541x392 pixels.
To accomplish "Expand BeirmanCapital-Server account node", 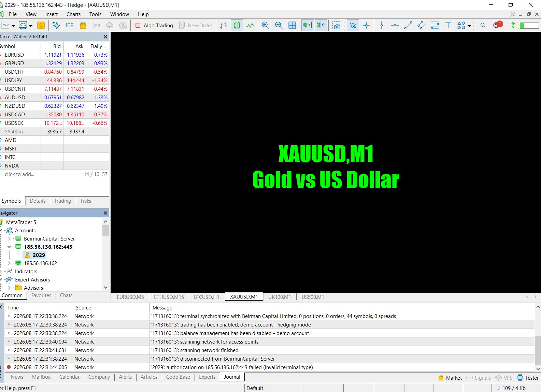I will pos(9,238).
